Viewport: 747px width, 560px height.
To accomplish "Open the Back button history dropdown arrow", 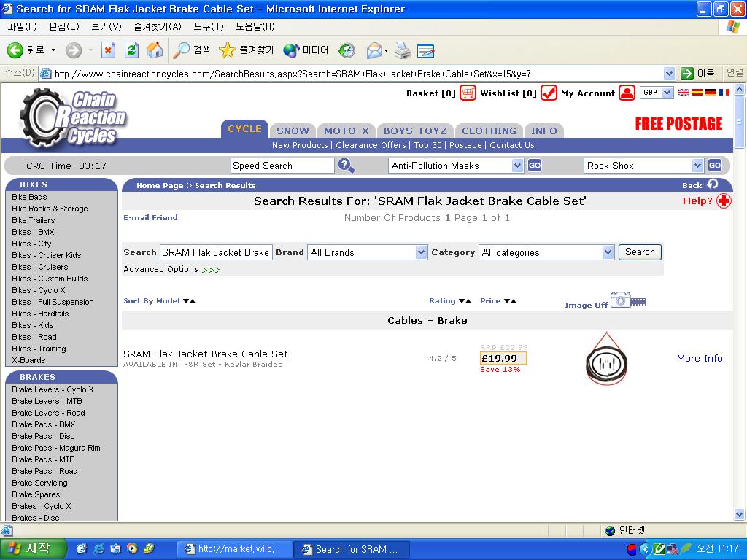I will 53,50.
